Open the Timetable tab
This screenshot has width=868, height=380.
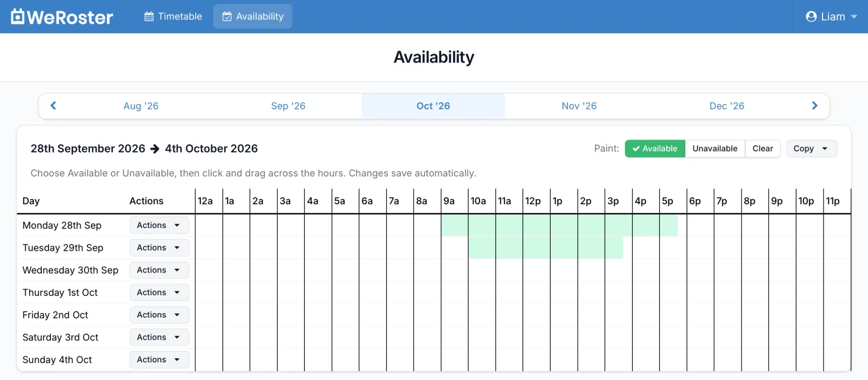tap(173, 16)
